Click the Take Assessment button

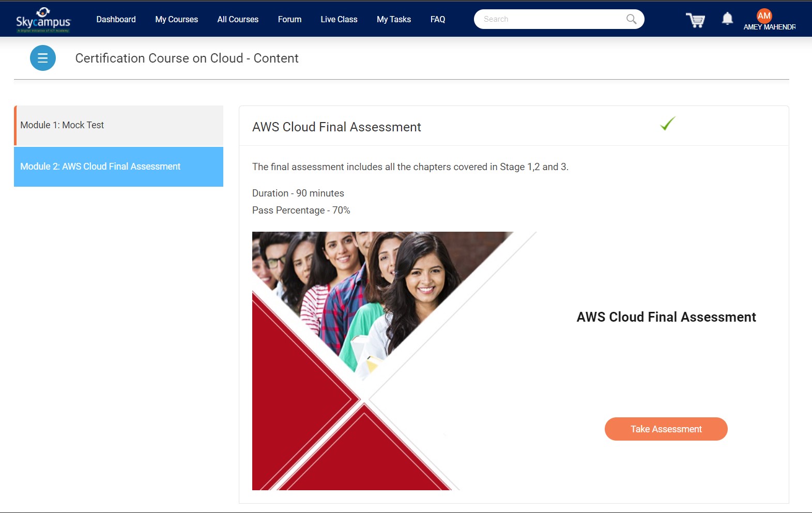[x=666, y=429]
